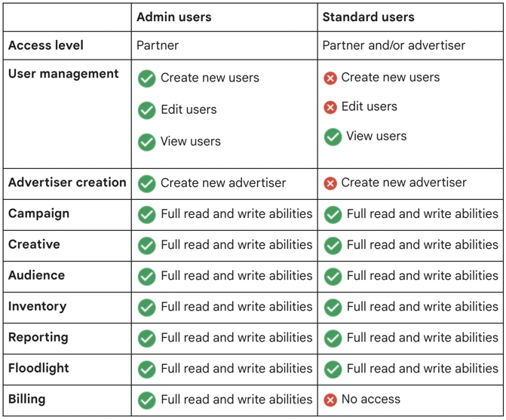
Task: Select the 'Partner and/or advertiser' cell text
Action: pyautogui.click(x=394, y=45)
